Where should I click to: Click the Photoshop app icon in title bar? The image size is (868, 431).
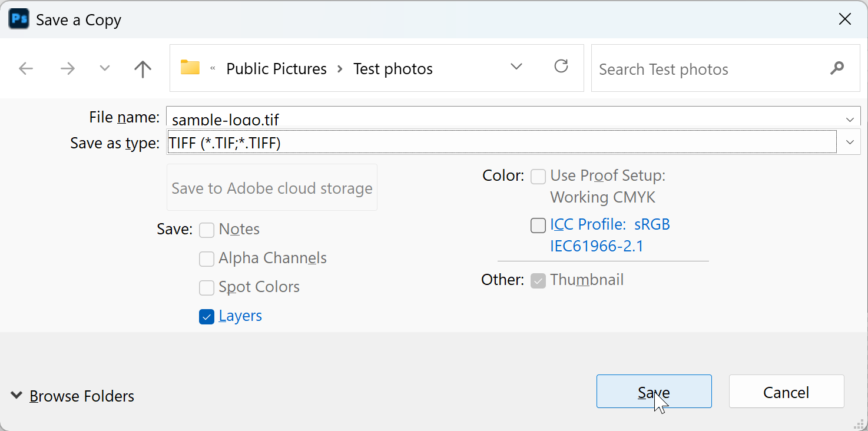tap(19, 19)
